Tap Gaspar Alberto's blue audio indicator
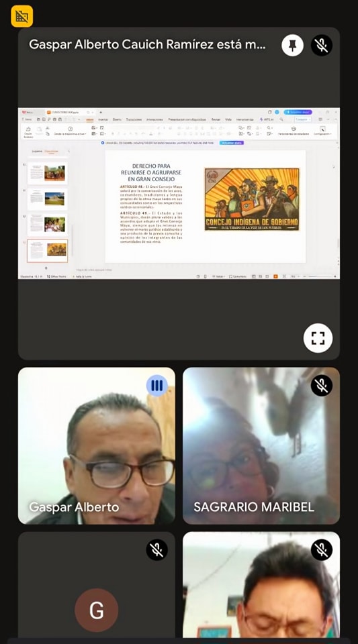 (156, 385)
